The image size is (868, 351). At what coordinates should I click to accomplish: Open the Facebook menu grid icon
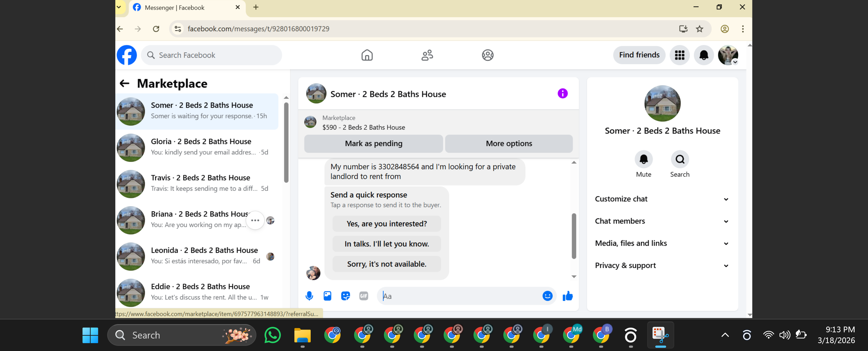(x=679, y=55)
